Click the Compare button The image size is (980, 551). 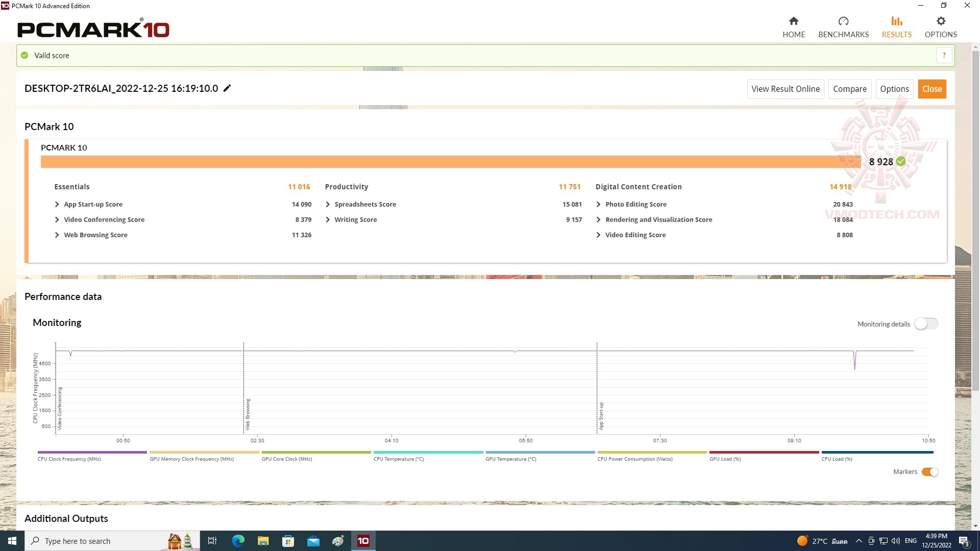(x=850, y=88)
